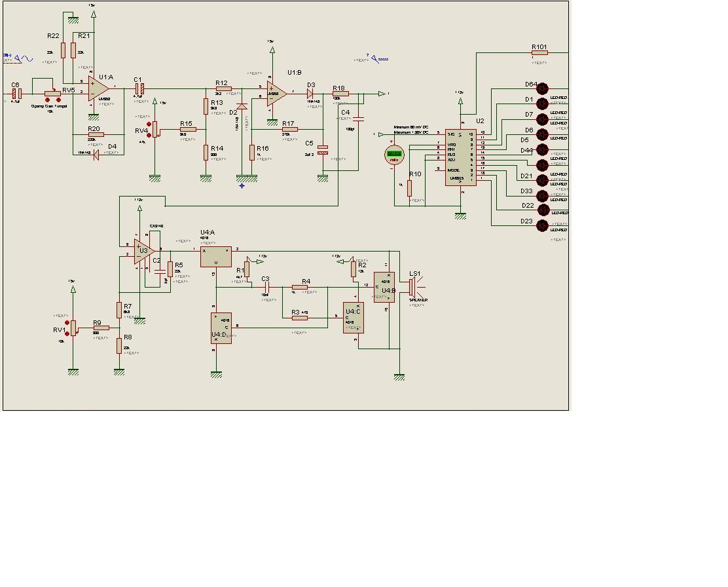
Task: Select the RV5 gain potentiometer
Action: (52, 94)
